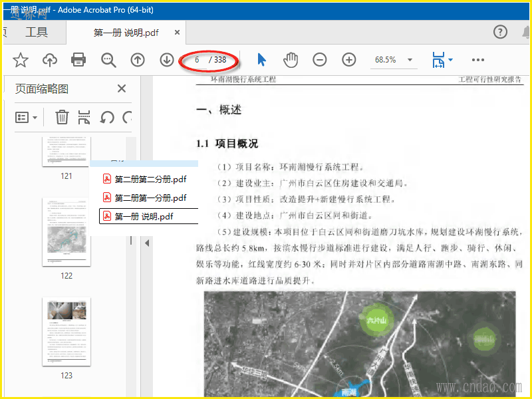532x399 pixels.
Task: Open 第二册第二分册.pdf from the file list
Action: (x=150, y=179)
